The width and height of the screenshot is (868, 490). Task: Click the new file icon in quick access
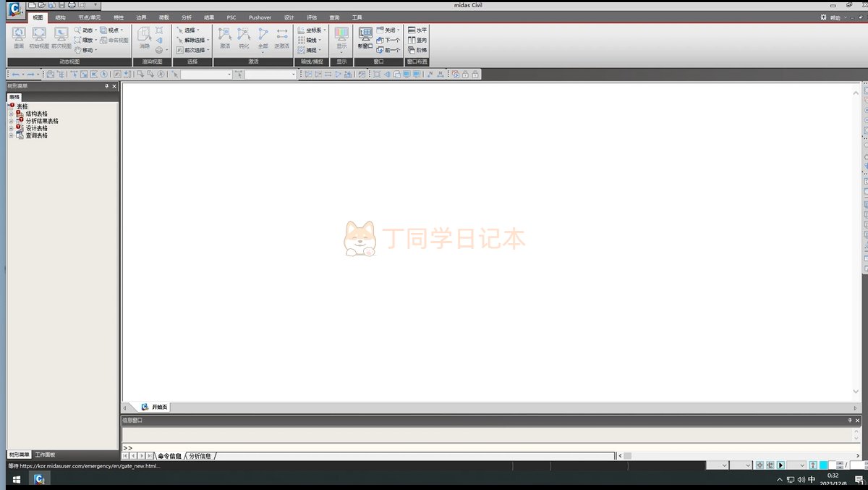[32, 5]
